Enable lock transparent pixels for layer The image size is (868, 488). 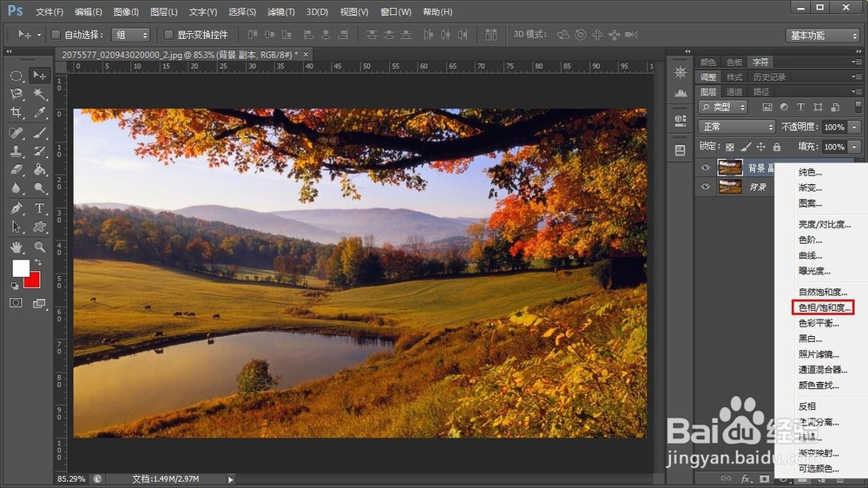point(730,147)
